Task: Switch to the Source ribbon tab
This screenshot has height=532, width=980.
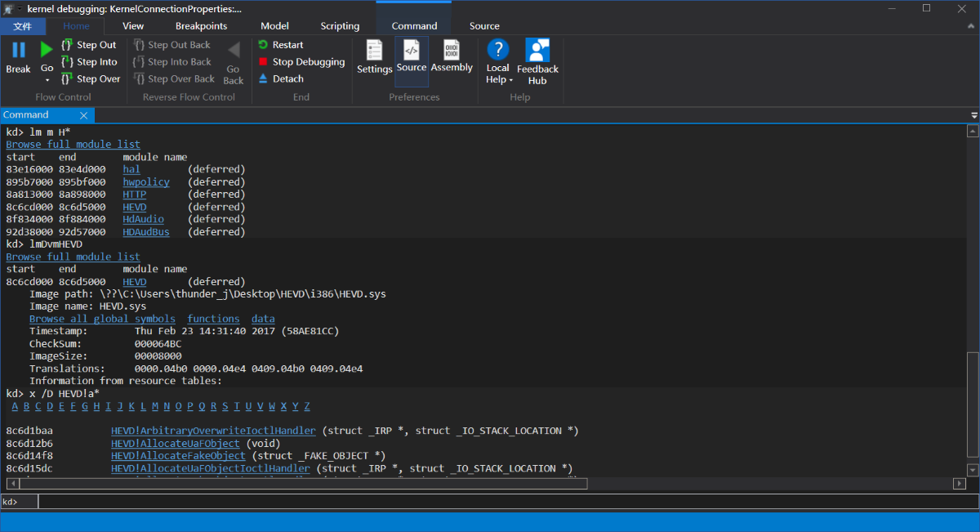Action: tap(484, 26)
